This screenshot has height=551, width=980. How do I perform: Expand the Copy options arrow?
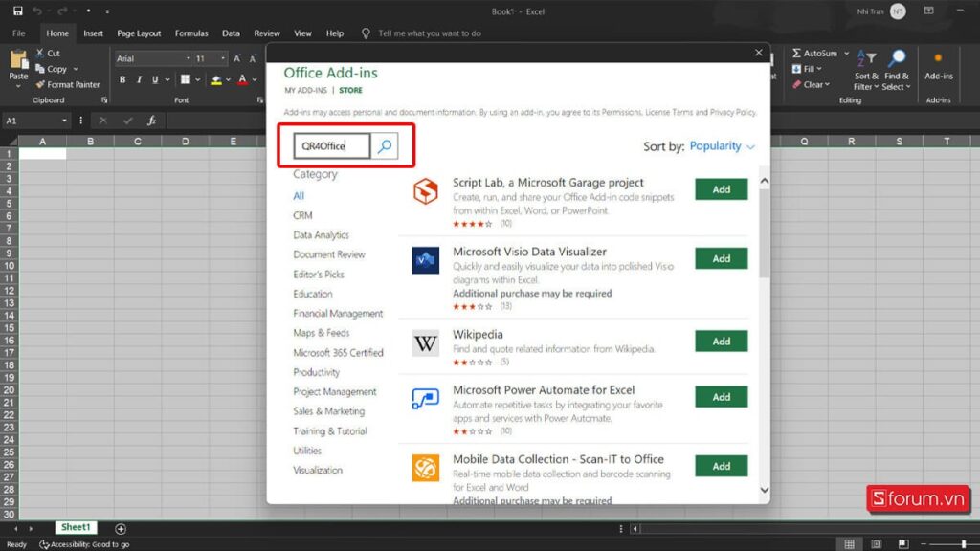tap(76, 69)
